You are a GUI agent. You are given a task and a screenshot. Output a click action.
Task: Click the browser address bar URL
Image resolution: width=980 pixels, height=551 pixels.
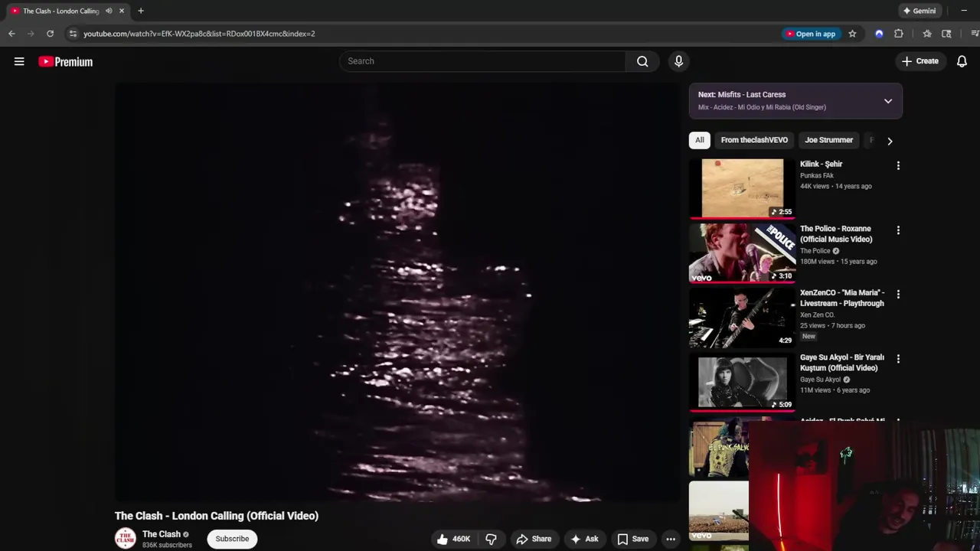click(199, 34)
